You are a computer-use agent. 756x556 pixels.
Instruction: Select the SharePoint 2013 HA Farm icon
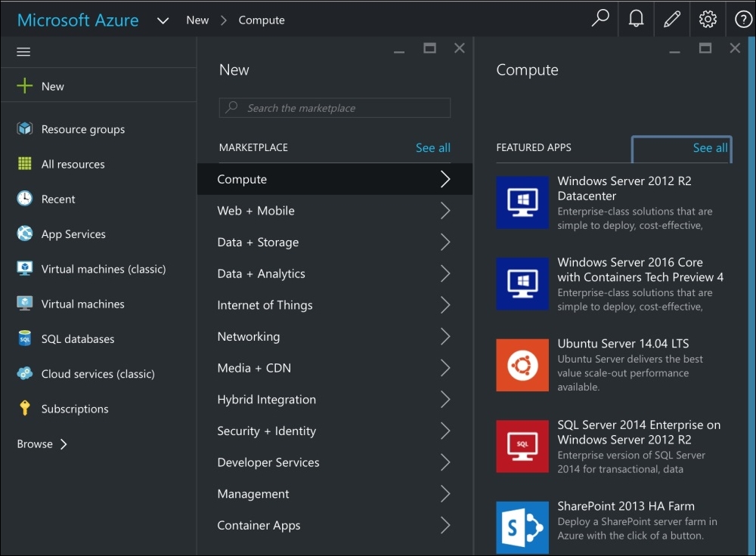pyautogui.click(x=522, y=527)
